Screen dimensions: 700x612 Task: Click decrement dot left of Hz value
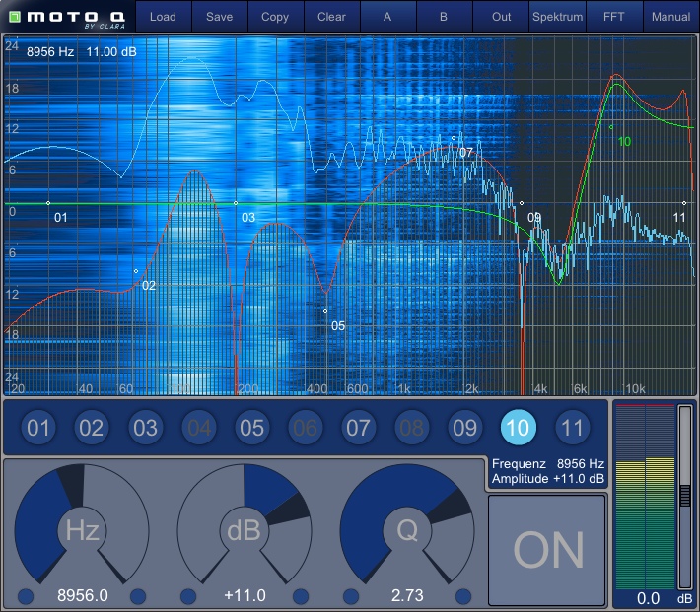tap(26, 596)
